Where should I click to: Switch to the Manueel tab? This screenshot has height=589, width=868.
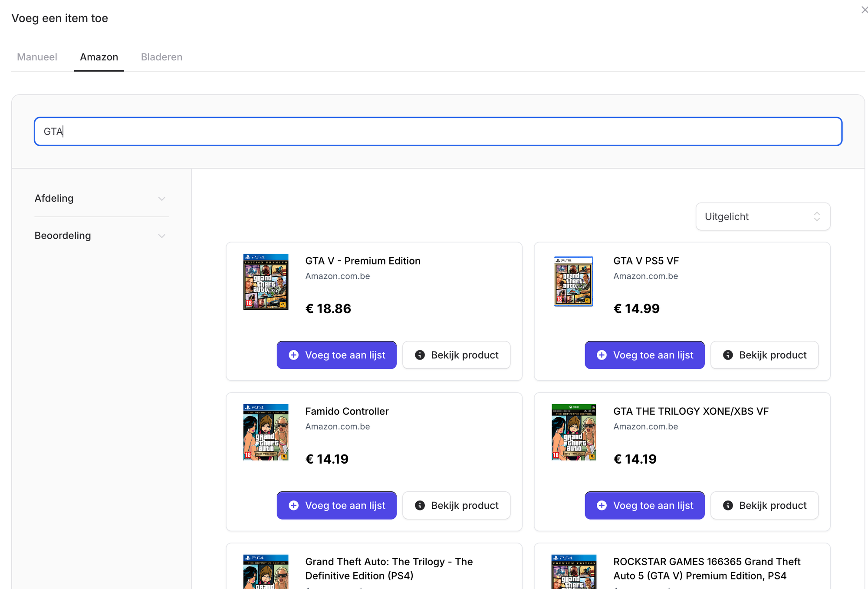pyautogui.click(x=37, y=57)
